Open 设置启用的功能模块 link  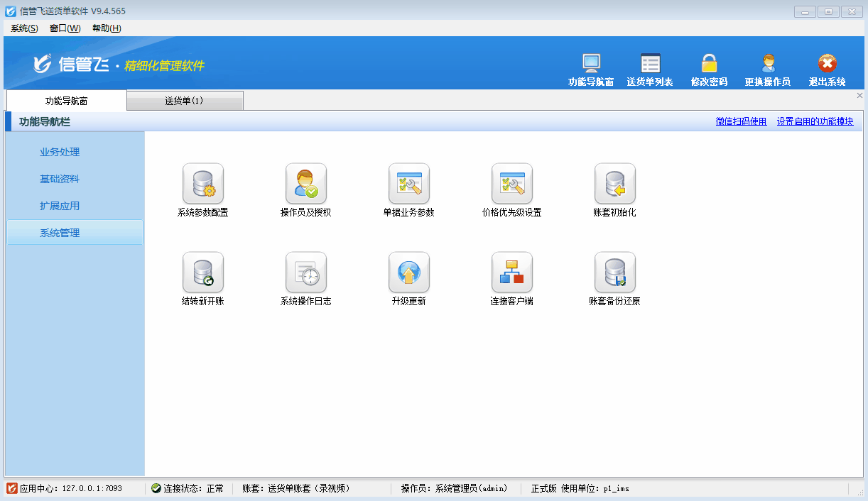click(x=815, y=122)
